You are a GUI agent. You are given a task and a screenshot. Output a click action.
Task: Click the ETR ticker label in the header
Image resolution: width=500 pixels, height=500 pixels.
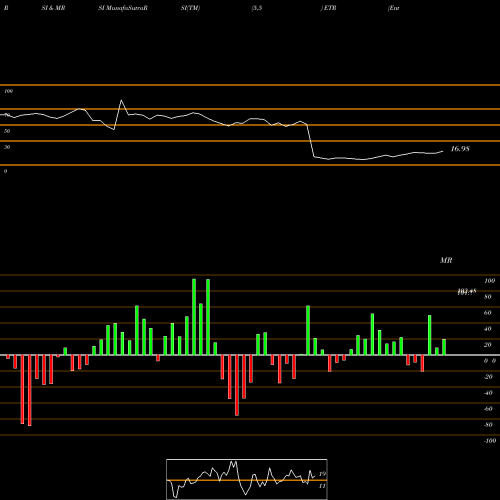[329, 8]
